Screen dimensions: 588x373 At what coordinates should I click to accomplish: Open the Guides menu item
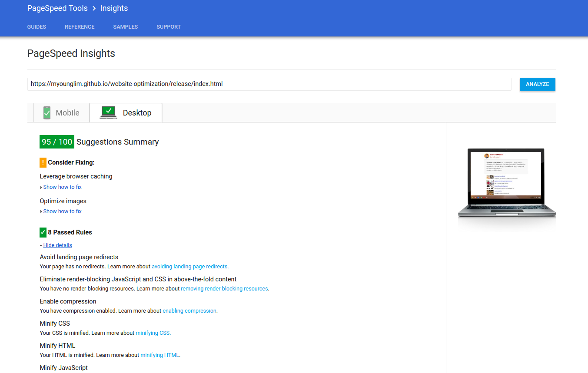coord(37,27)
